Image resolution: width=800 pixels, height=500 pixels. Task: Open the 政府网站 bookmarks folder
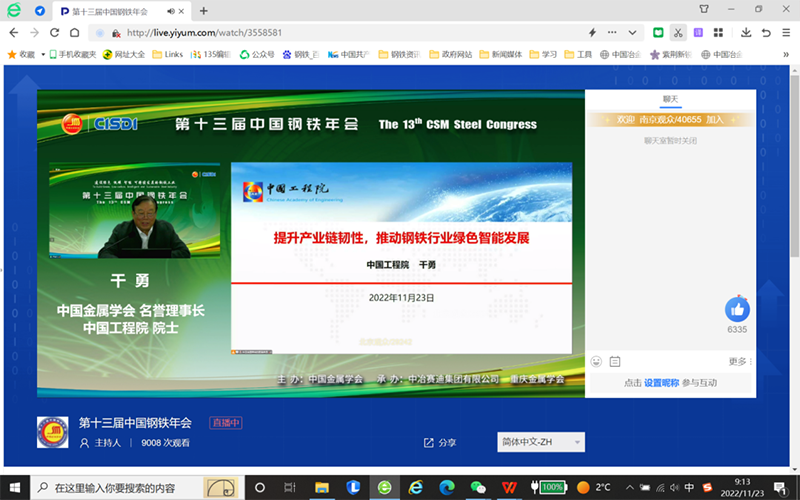pos(450,54)
